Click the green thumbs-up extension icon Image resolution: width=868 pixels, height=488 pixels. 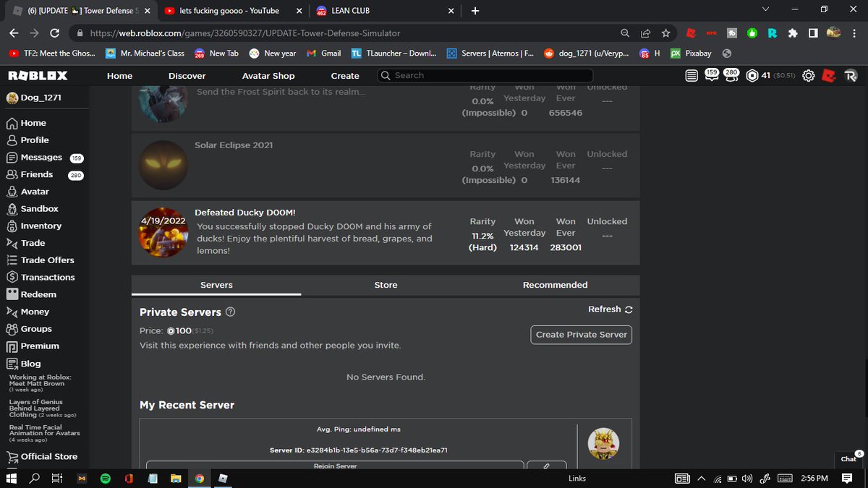[752, 33]
